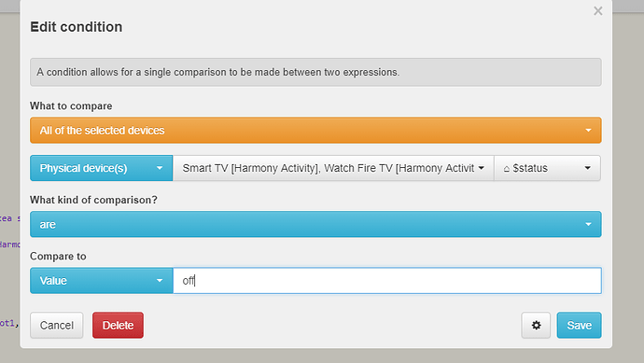Click the caret next to the device list
This screenshot has height=363, width=644.
(482, 168)
